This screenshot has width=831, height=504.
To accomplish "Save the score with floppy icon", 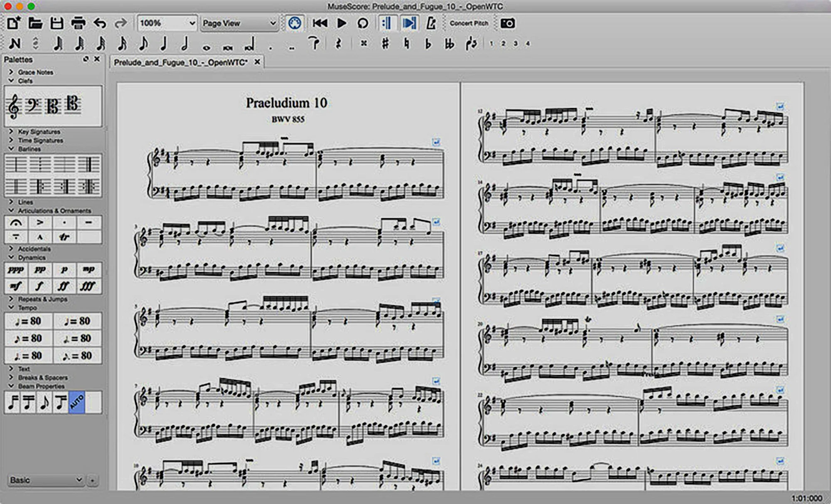I will coord(57,23).
